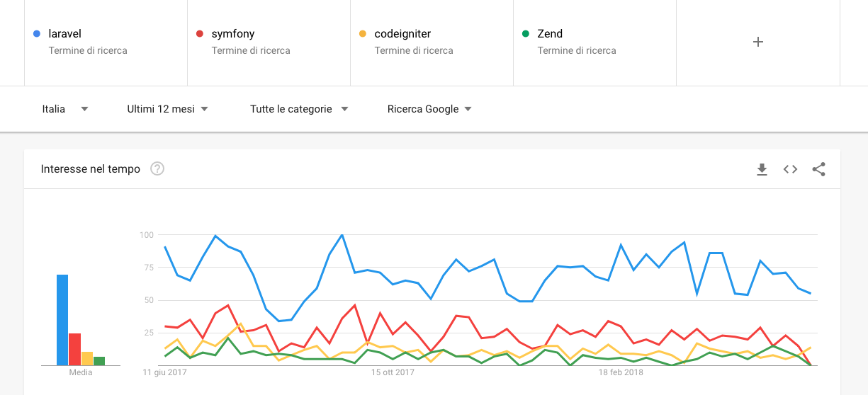Screen dimensions: 868x395
Task: Open help icon beside Interesse nel tempo
Action: click(x=157, y=168)
